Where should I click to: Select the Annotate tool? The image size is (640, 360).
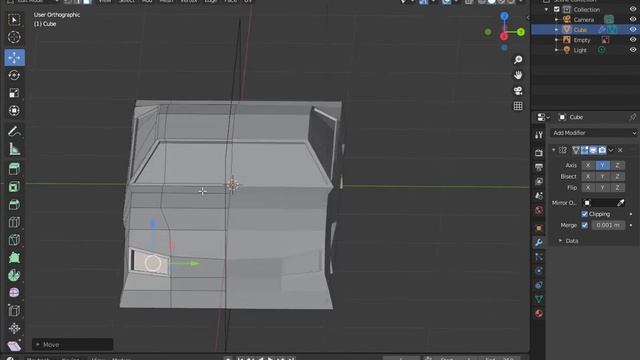point(14,131)
